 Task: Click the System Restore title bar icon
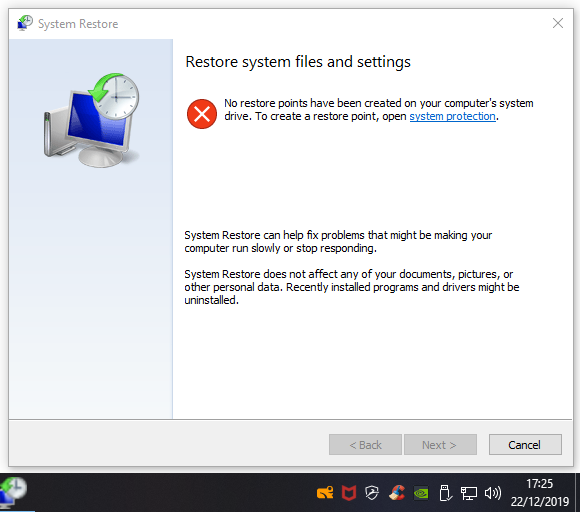click(25, 23)
